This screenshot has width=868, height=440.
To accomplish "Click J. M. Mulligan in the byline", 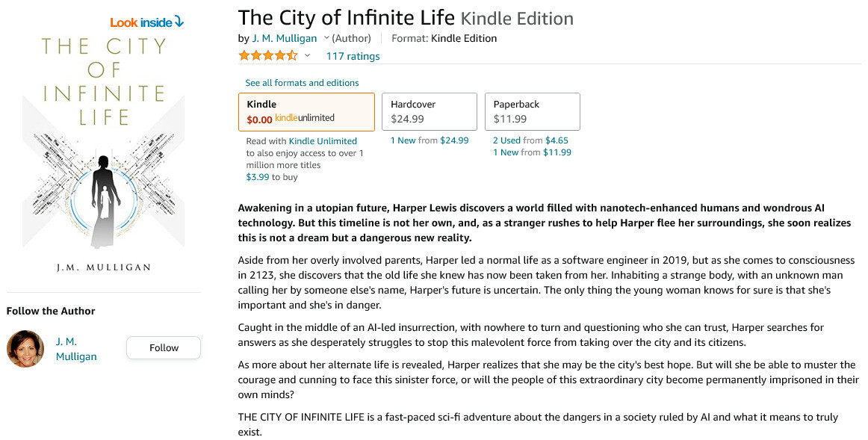I will [x=285, y=38].
